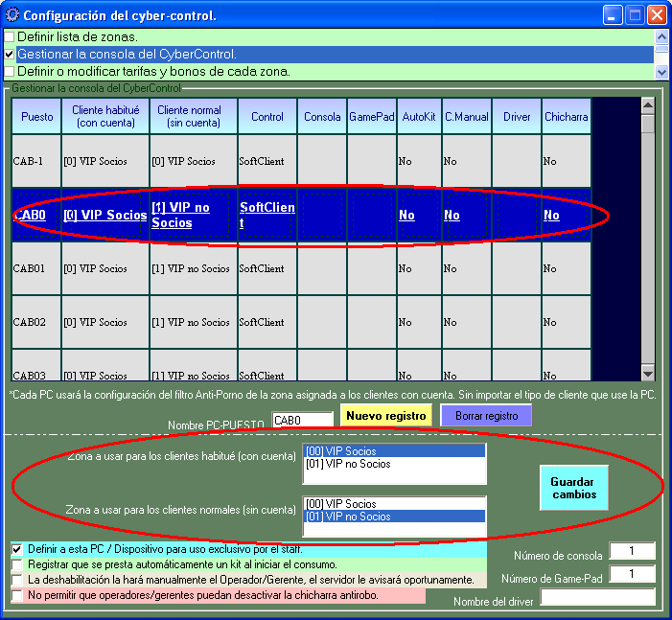Click Chicharra 'No' cell in CAB02 row

click(x=567, y=322)
